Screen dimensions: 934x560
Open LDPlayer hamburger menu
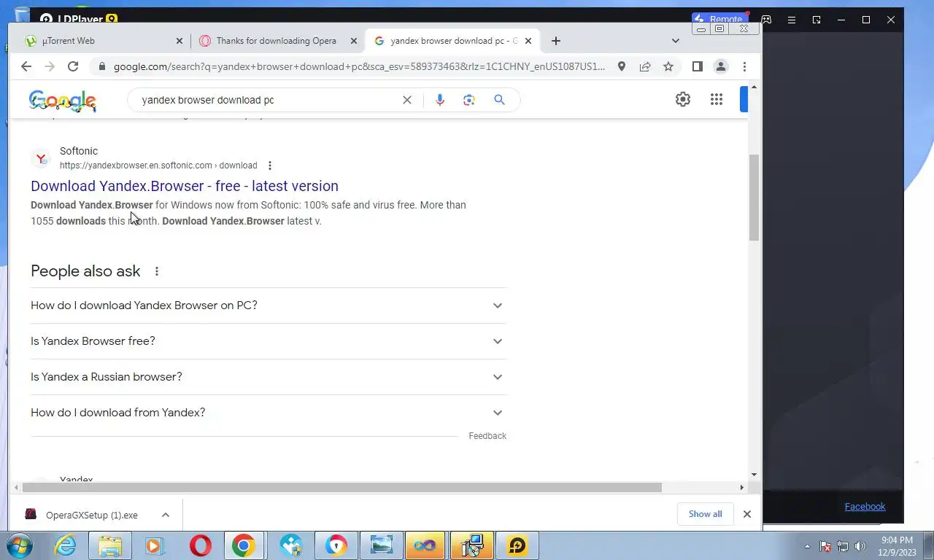[791, 20]
